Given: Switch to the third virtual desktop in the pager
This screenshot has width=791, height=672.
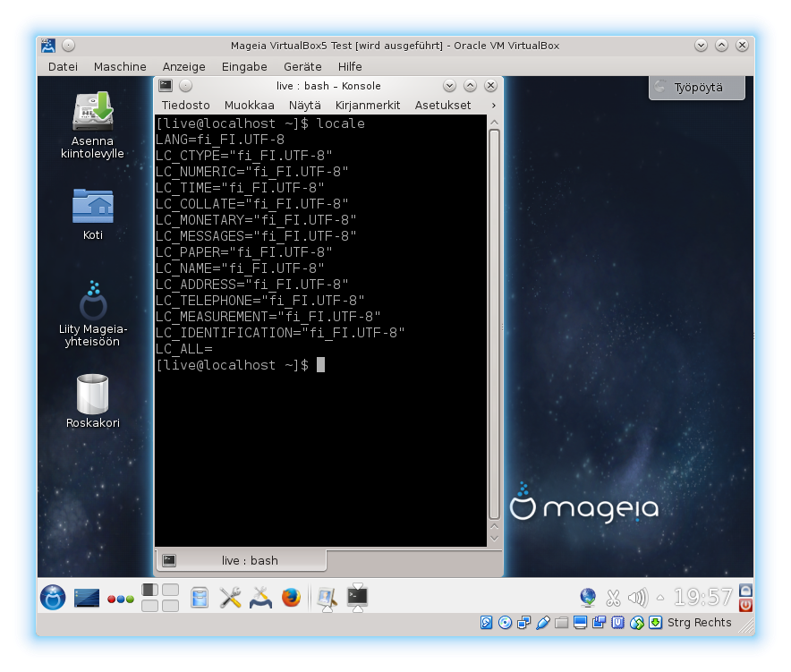Looking at the screenshot, I should click(149, 606).
